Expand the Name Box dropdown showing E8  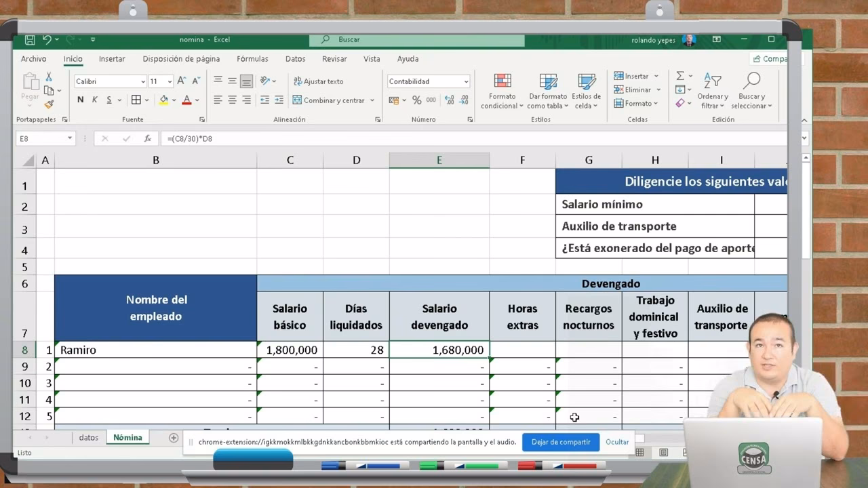(x=69, y=138)
